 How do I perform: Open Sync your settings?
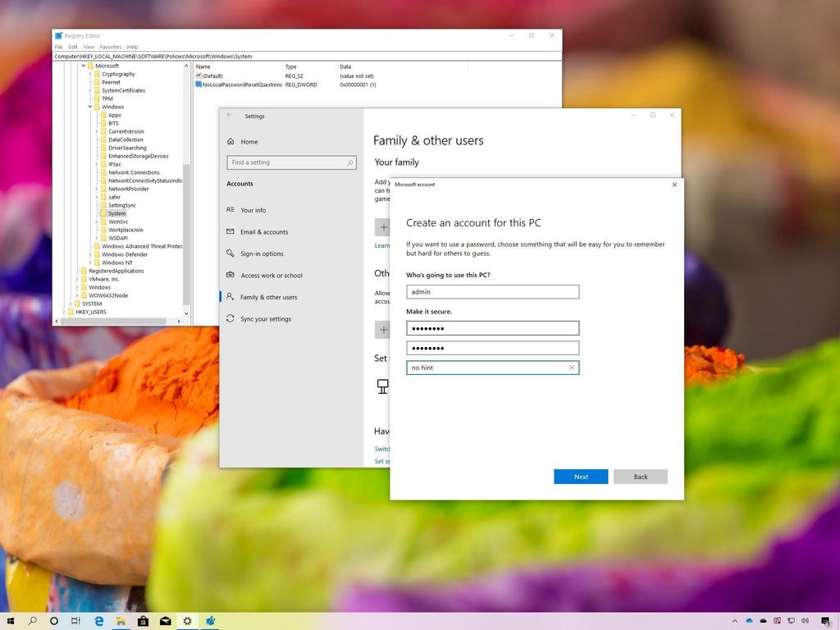[x=266, y=318]
